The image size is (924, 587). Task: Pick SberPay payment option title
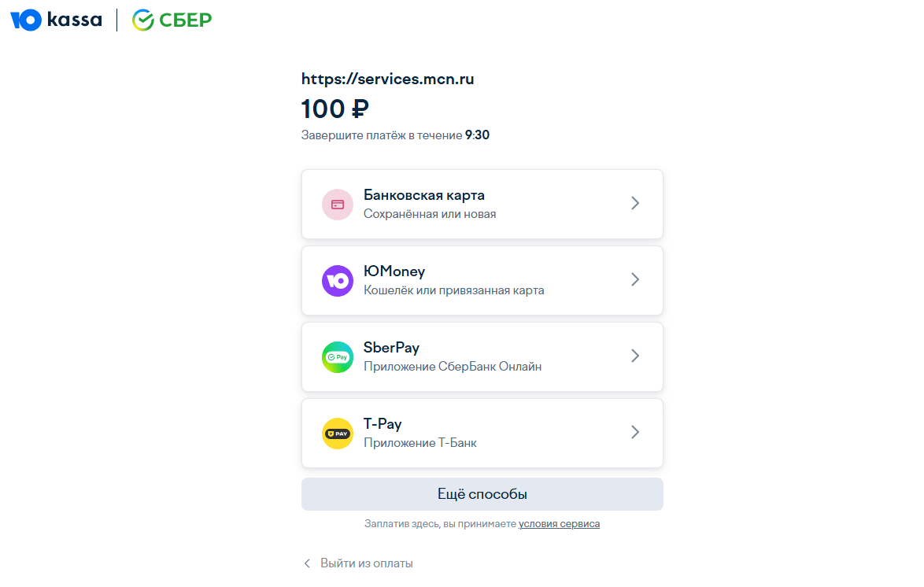tap(391, 348)
